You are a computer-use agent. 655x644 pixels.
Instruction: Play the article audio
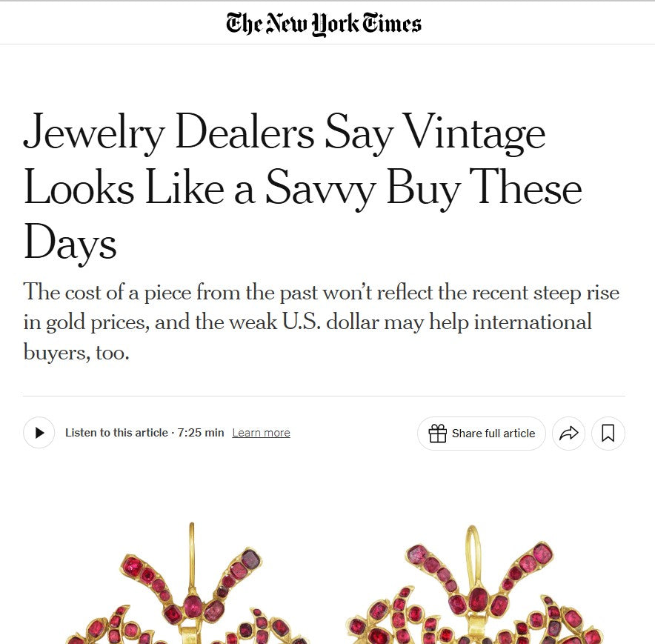pos(39,433)
